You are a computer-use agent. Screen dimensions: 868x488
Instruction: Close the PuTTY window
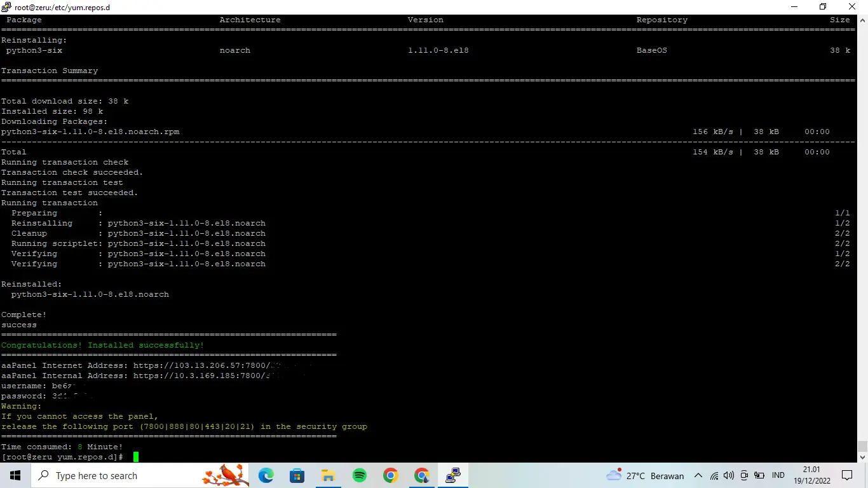pyautogui.click(x=852, y=7)
